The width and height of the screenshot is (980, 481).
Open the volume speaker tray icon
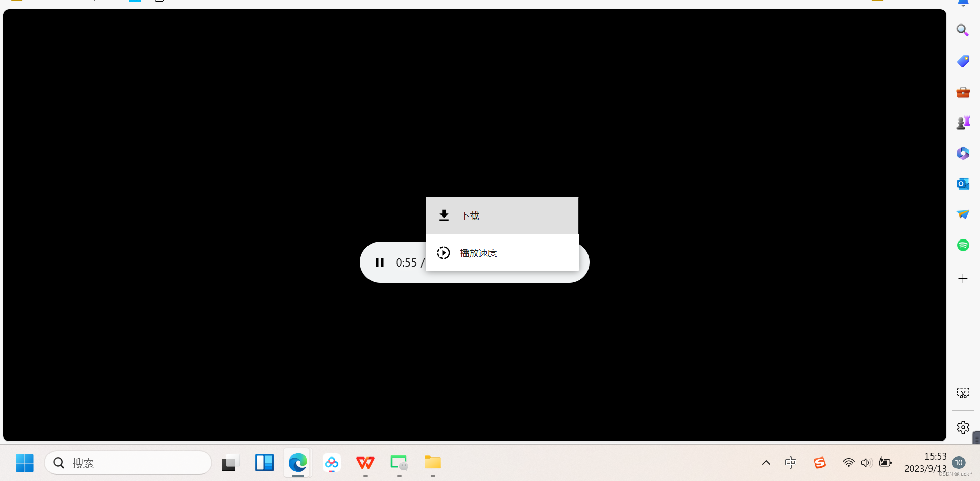point(866,463)
